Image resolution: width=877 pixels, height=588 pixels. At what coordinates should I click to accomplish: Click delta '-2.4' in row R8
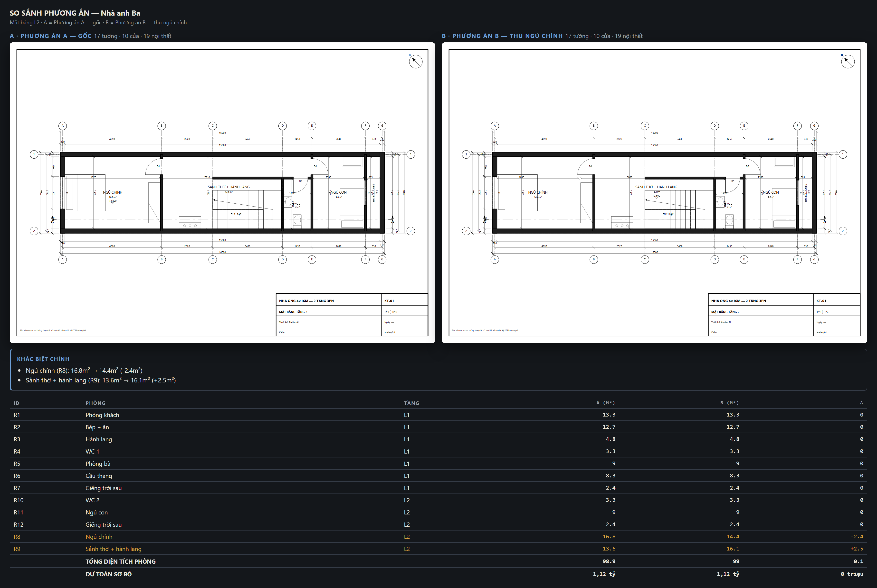(x=857, y=537)
